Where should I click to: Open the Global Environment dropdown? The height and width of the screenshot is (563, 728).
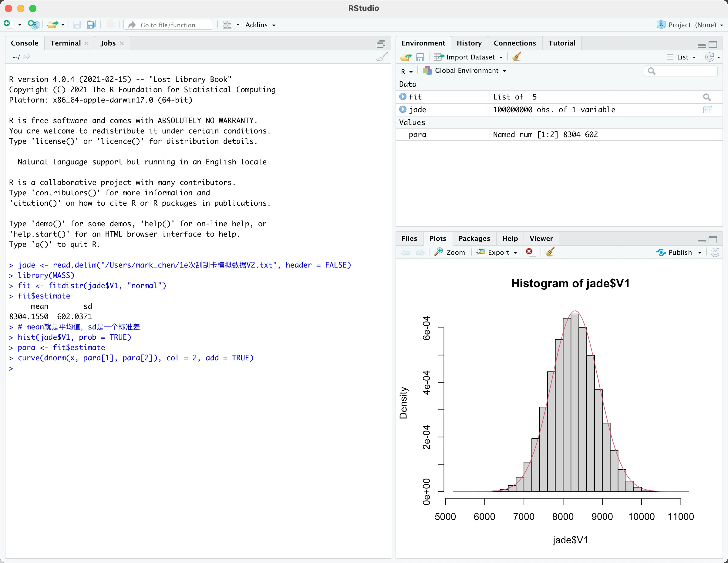465,71
